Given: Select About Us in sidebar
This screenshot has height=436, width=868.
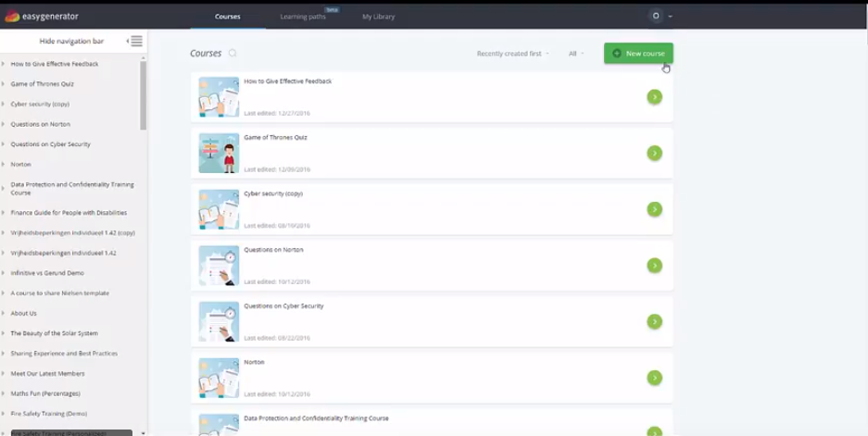Looking at the screenshot, I should tap(23, 313).
